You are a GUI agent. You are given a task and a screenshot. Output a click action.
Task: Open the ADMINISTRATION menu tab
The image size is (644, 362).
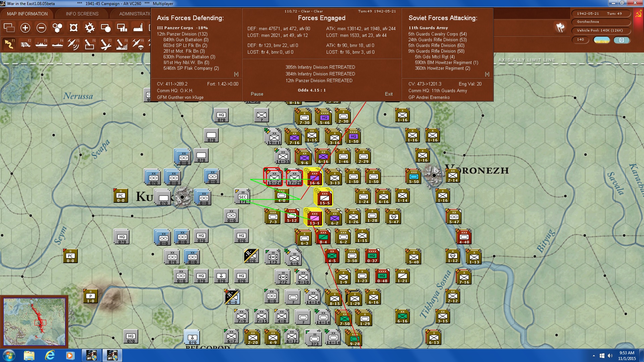point(135,13)
